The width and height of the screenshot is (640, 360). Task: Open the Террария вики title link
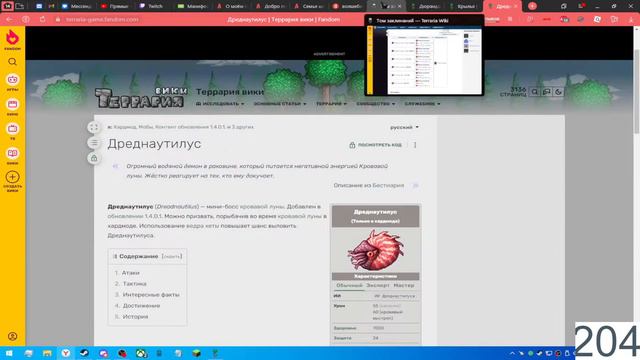(x=230, y=92)
